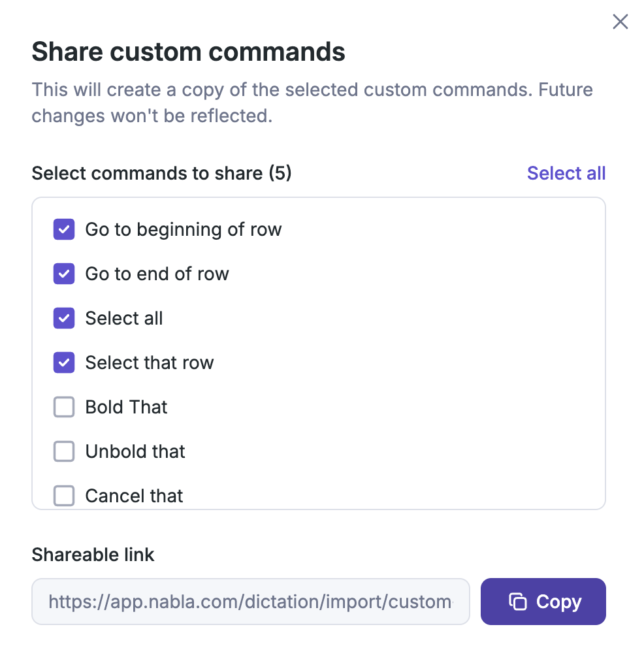Enable the Bold That checkbox
The image size is (644, 661).
[x=64, y=407]
